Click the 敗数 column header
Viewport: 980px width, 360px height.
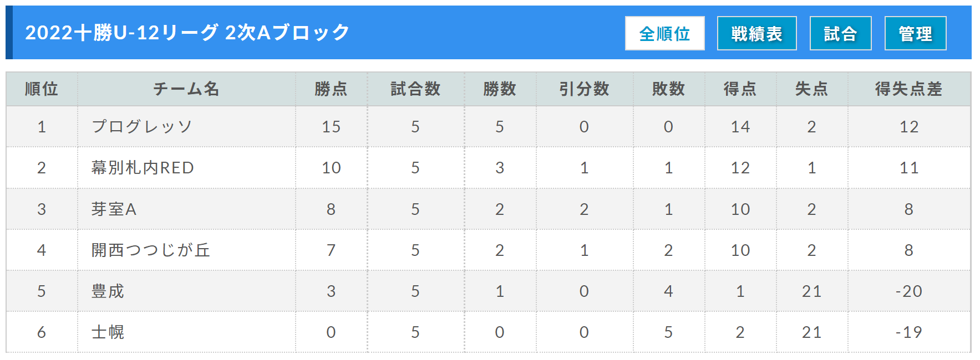point(668,89)
